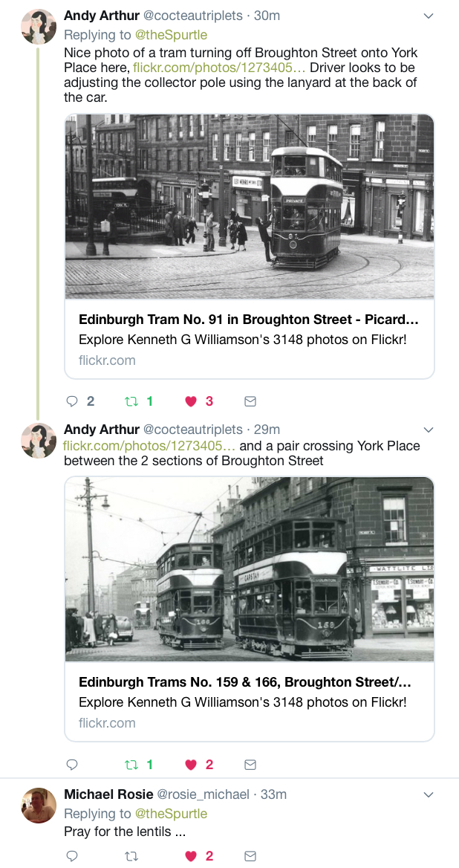Like the tweet with 3 hearts
Image resolution: width=459 pixels, height=868 pixels.
coord(191,401)
